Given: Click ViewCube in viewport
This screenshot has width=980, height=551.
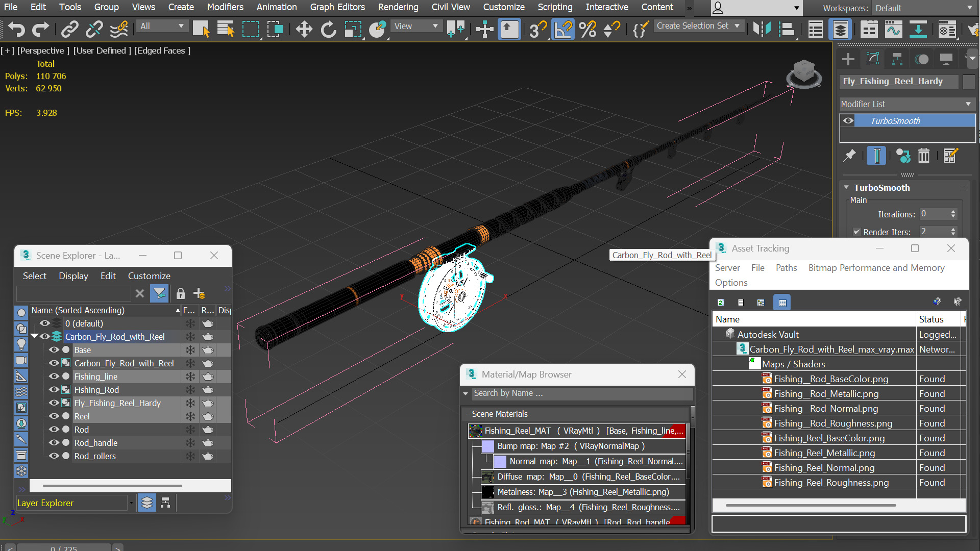Looking at the screenshot, I should coord(804,74).
